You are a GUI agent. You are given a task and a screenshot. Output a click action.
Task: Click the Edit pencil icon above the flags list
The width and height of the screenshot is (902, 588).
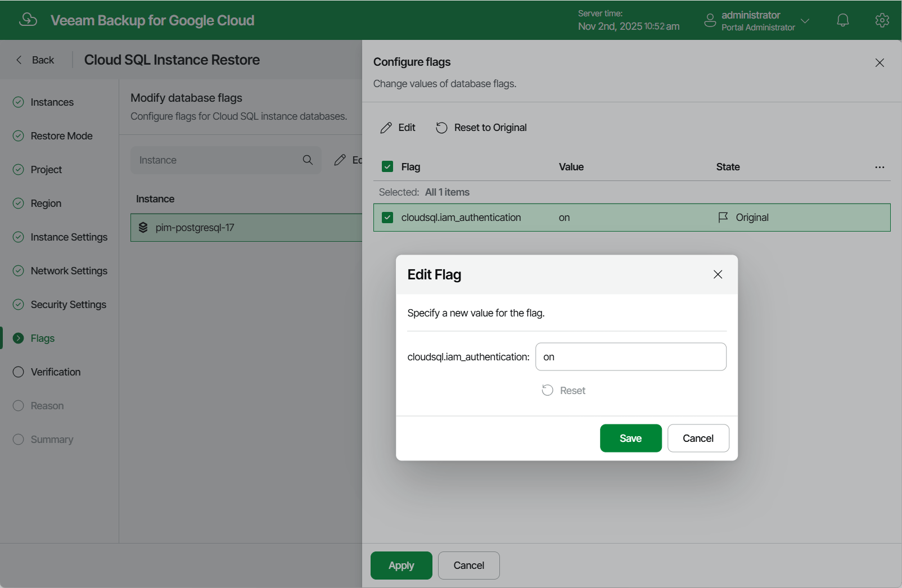[386, 128]
